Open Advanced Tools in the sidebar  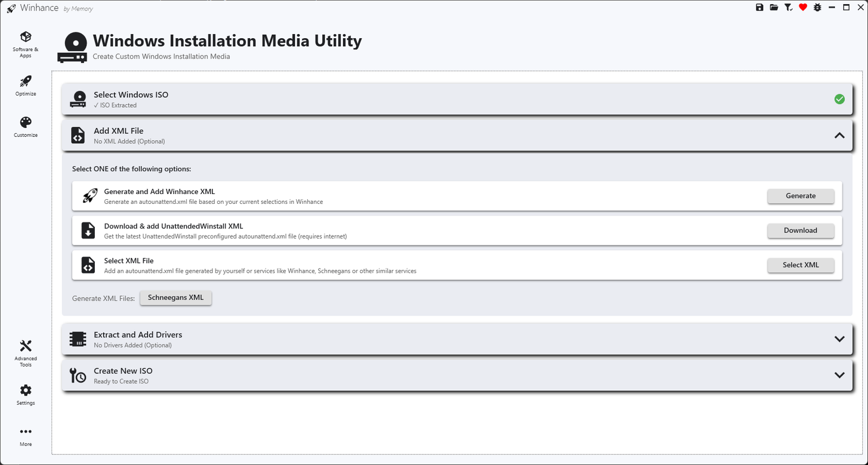tap(25, 353)
